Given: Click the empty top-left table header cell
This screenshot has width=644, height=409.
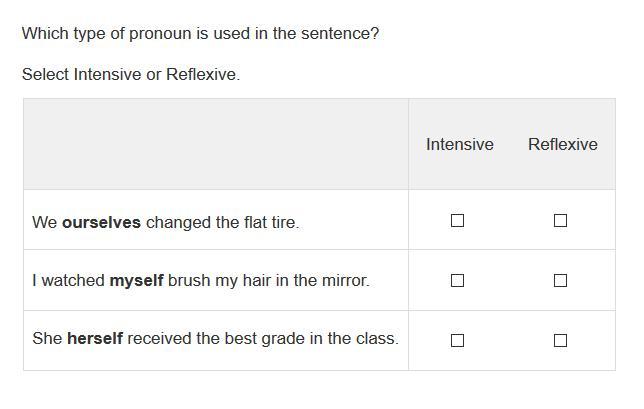Looking at the screenshot, I should [215, 144].
